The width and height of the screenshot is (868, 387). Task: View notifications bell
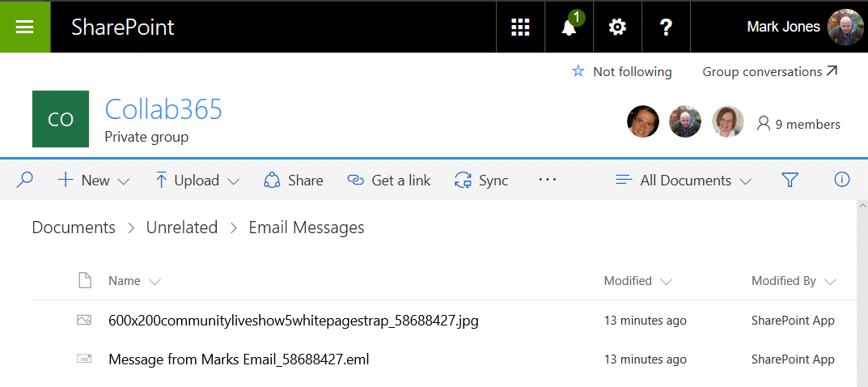[x=569, y=28]
